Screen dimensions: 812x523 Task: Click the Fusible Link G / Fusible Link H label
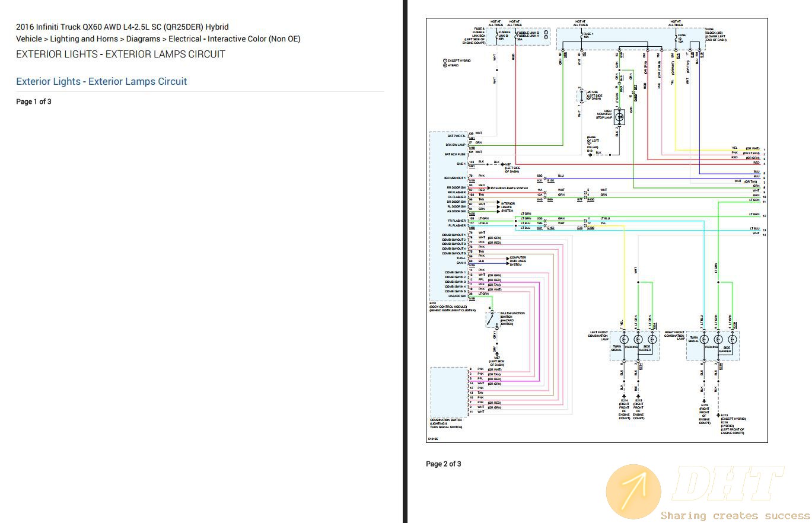[x=527, y=34]
